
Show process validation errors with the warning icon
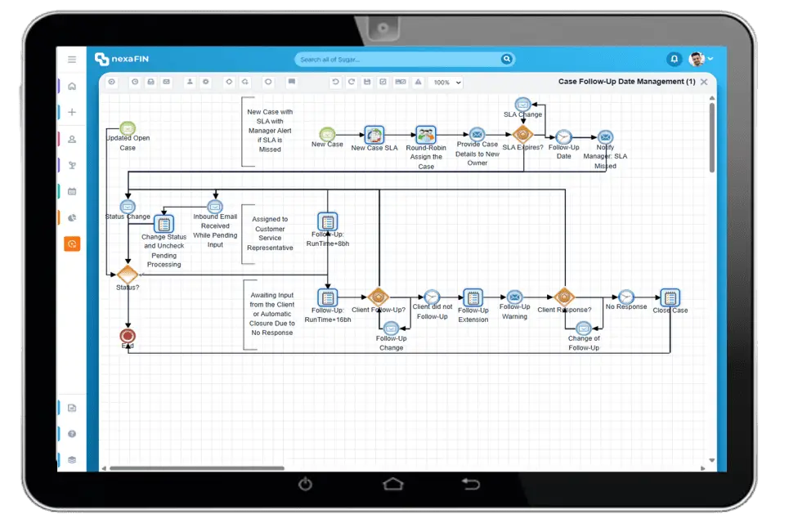[x=417, y=82]
